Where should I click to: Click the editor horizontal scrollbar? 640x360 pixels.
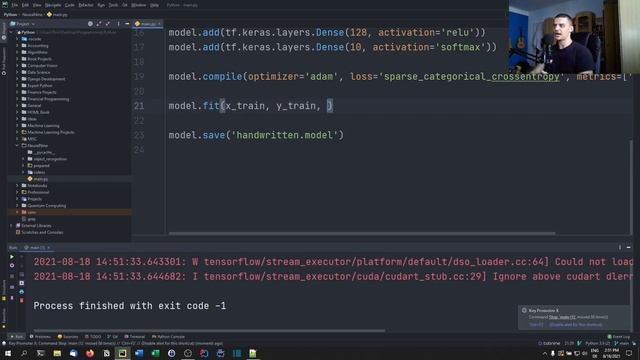(362, 233)
